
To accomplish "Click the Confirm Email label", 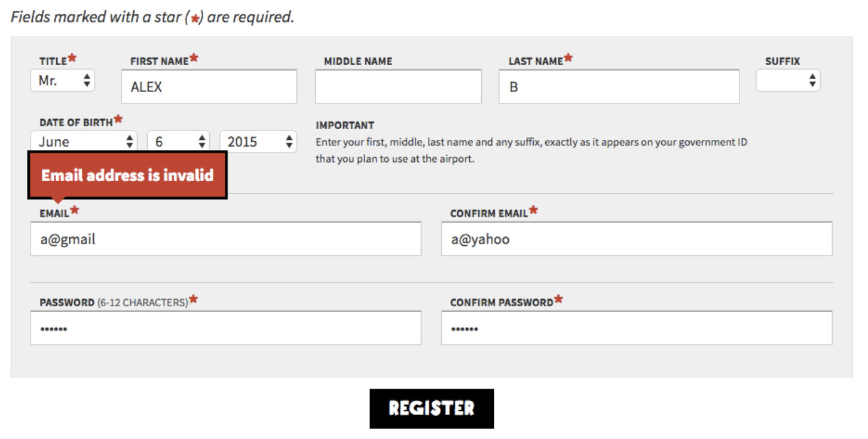I will click(x=489, y=213).
